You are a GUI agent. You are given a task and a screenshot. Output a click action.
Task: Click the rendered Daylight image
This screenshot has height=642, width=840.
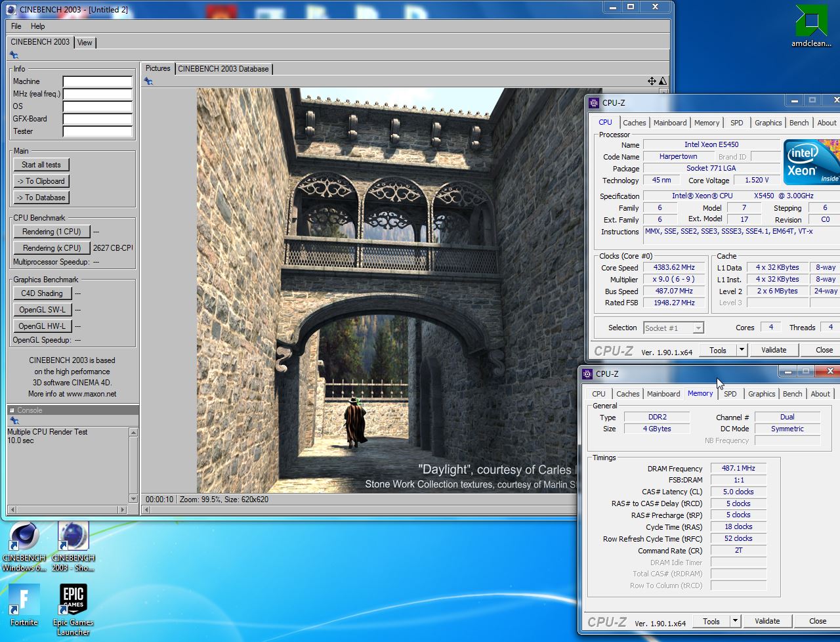[x=387, y=290]
